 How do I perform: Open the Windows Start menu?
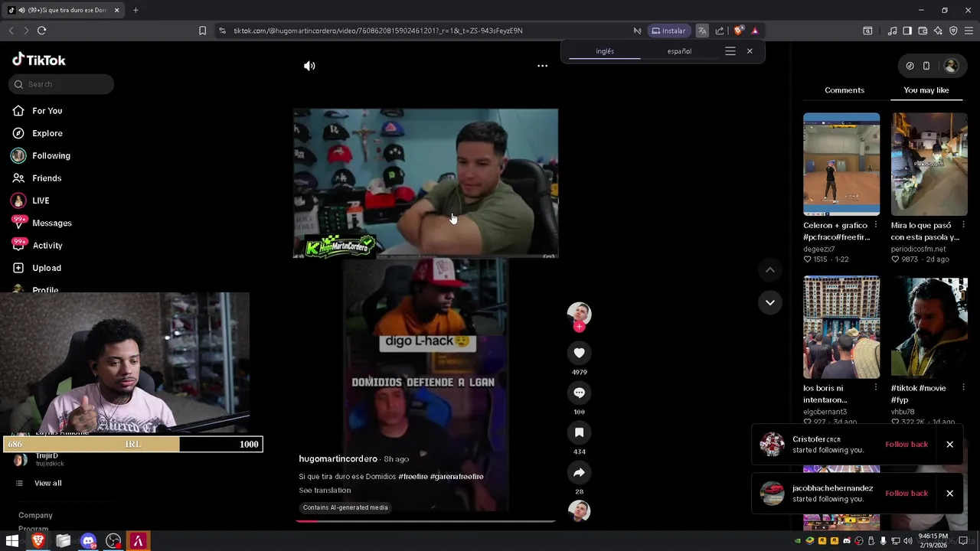click(12, 541)
